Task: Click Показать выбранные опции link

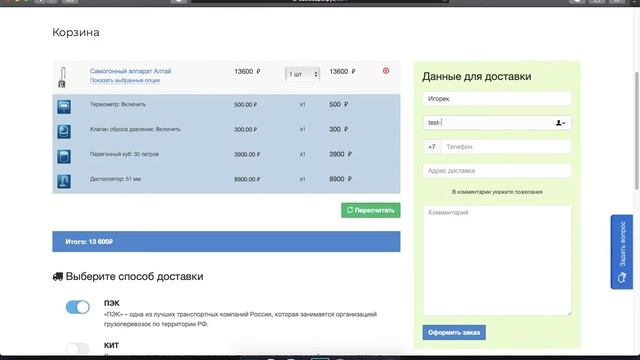Action: tap(125, 80)
